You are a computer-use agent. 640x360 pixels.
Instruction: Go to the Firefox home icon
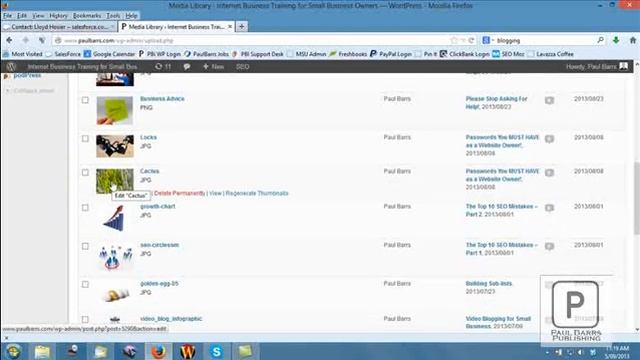pyautogui.click(x=633, y=40)
